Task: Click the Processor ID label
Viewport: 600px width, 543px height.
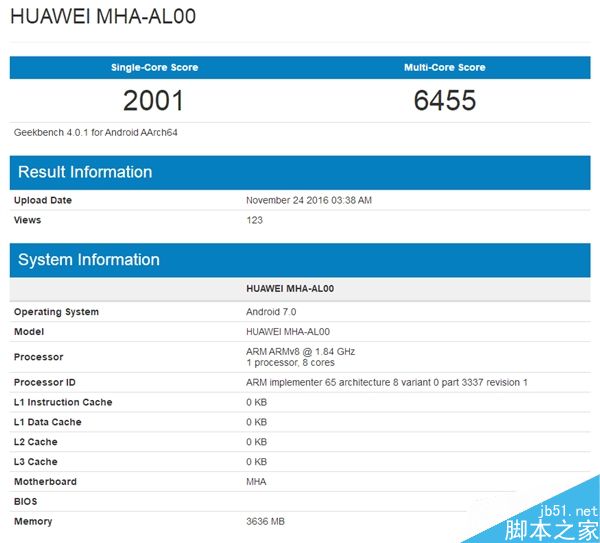Action: [45, 382]
